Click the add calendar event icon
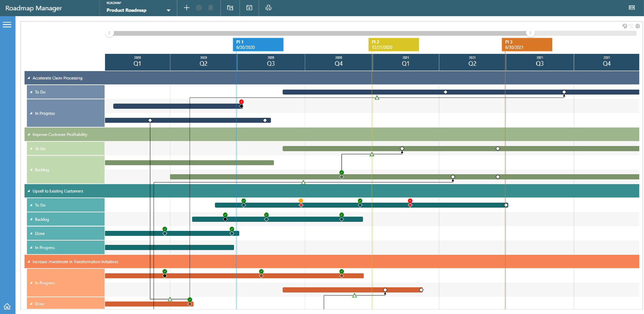This screenshot has height=314, width=644. pyautogui.click(x=249, y=8)
